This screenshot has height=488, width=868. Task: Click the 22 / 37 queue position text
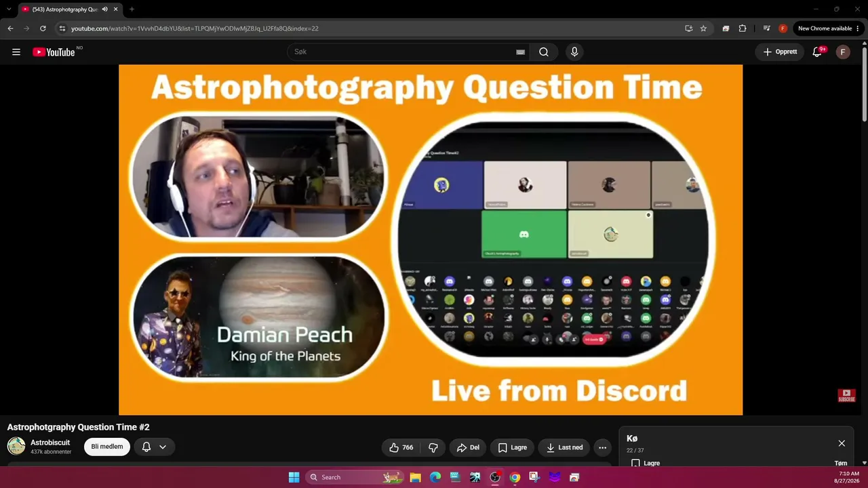point(635,451)
